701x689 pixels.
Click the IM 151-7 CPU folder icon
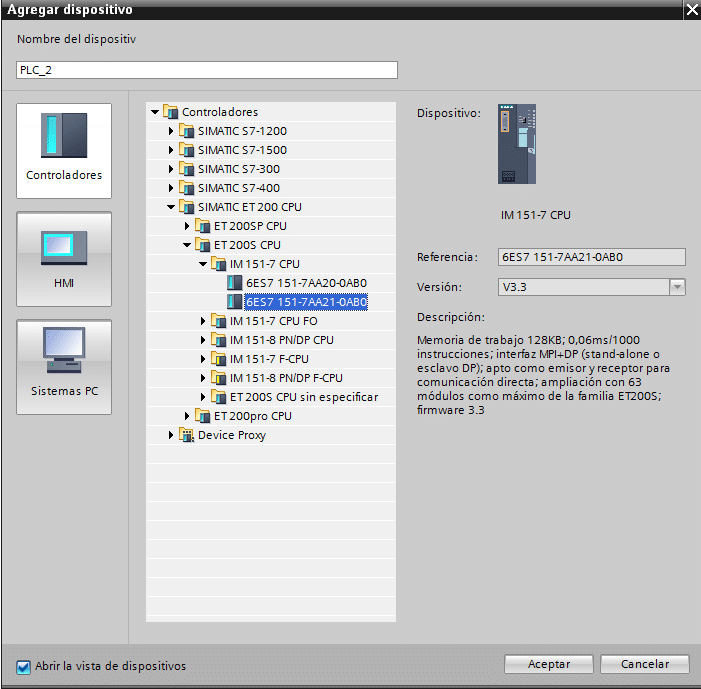[x=219, y=264]
